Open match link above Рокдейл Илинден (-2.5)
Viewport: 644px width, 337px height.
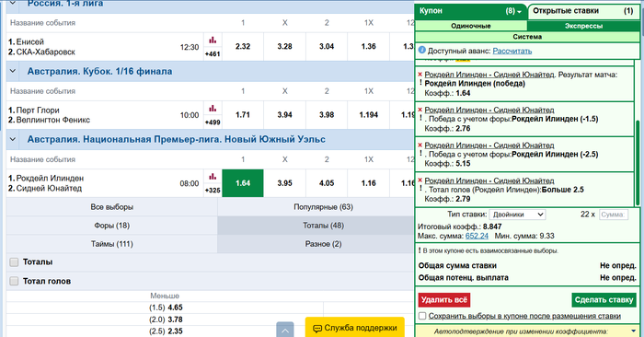(x=489, y=145)
